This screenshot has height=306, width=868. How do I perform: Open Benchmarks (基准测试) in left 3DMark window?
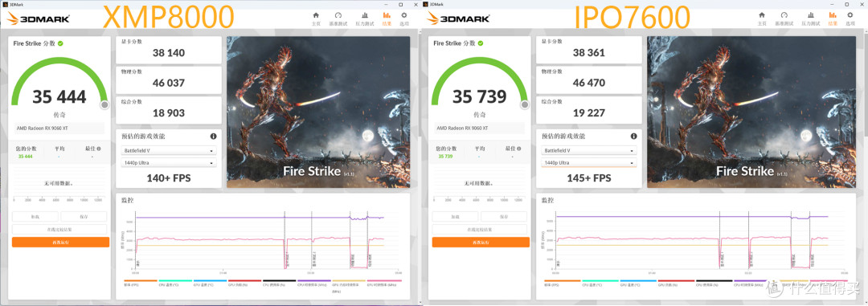(338, 18)
